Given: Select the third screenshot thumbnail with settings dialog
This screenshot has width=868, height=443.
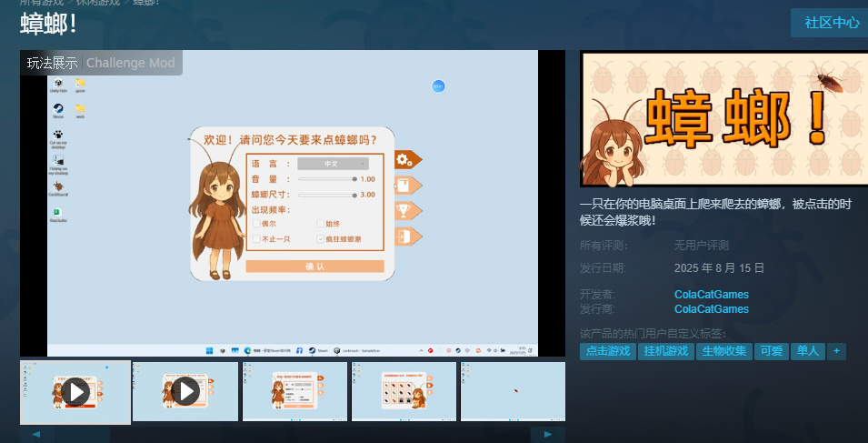Looking at the screenshot, I should tap(294, 392).
